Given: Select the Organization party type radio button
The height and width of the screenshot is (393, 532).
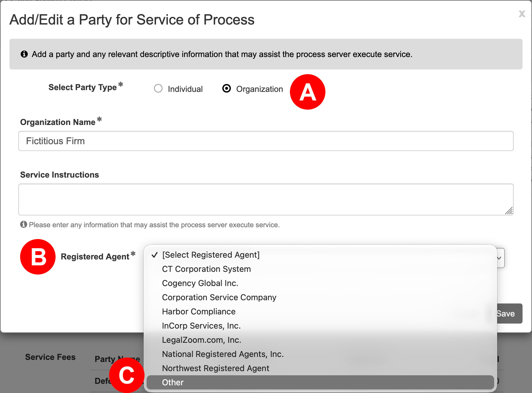Looking at the screenshot, I should pos(226,89).
